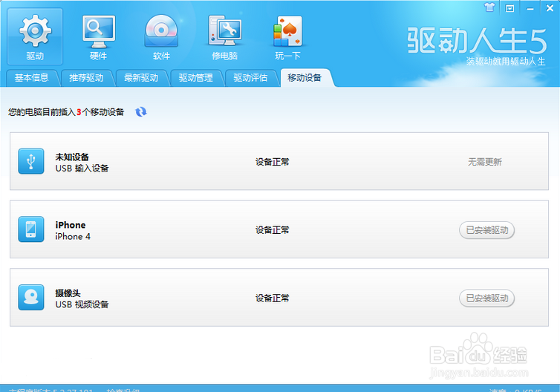Image resolution: width=560 pixels, height=392 pixels.
Task: Click 设备正常 status in iPhone row
Action: [x=272, y=230]
